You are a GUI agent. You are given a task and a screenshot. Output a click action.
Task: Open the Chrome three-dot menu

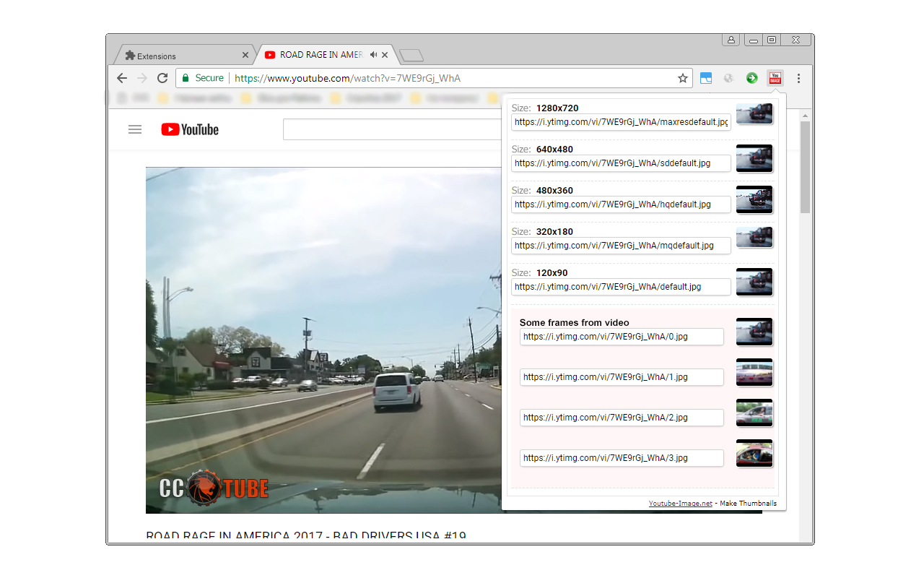pyautogui.click(x=798, y=78)
